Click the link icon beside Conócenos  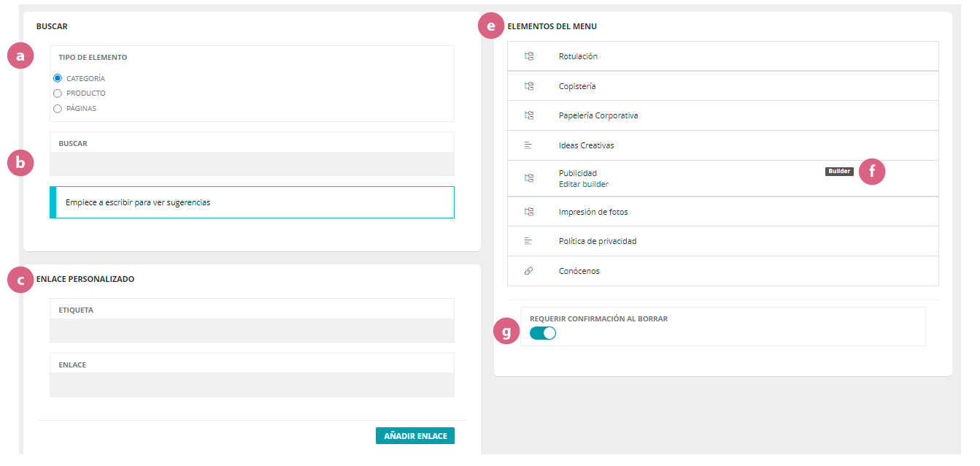pos(529,271)
